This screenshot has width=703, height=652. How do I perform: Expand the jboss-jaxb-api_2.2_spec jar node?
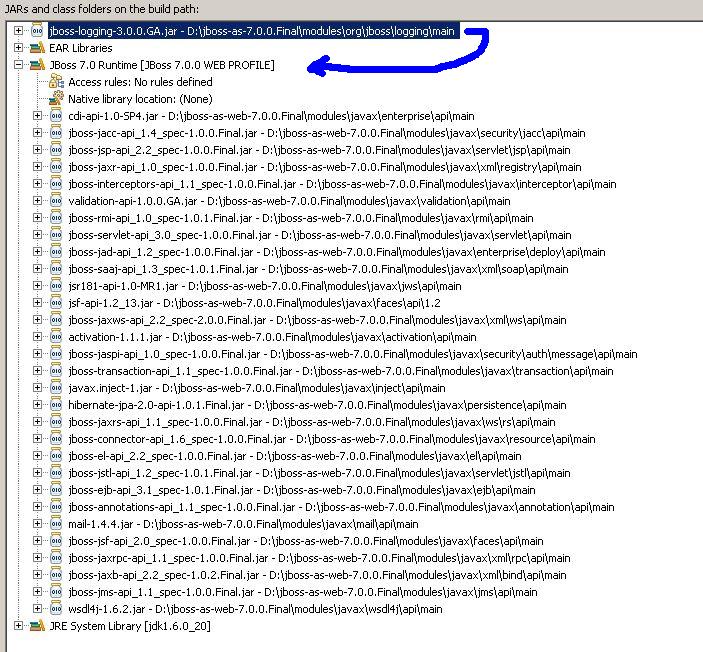pos(38,574)
